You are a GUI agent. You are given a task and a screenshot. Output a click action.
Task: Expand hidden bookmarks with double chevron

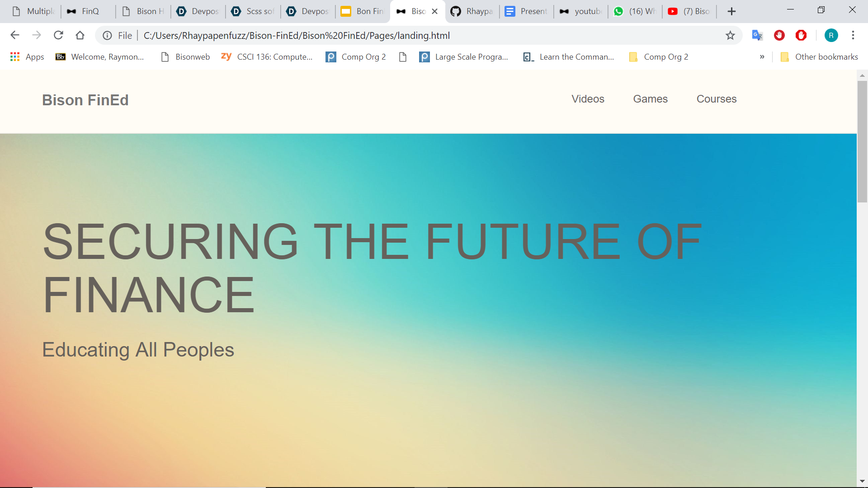pyautogui.click(x=762, y=57)
